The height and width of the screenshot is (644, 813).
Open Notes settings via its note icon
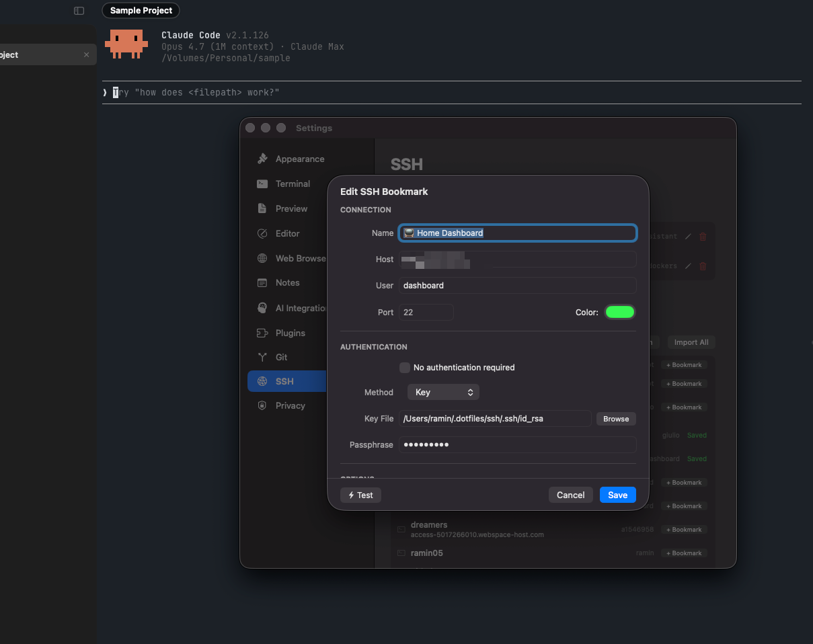tap(262, 283)
